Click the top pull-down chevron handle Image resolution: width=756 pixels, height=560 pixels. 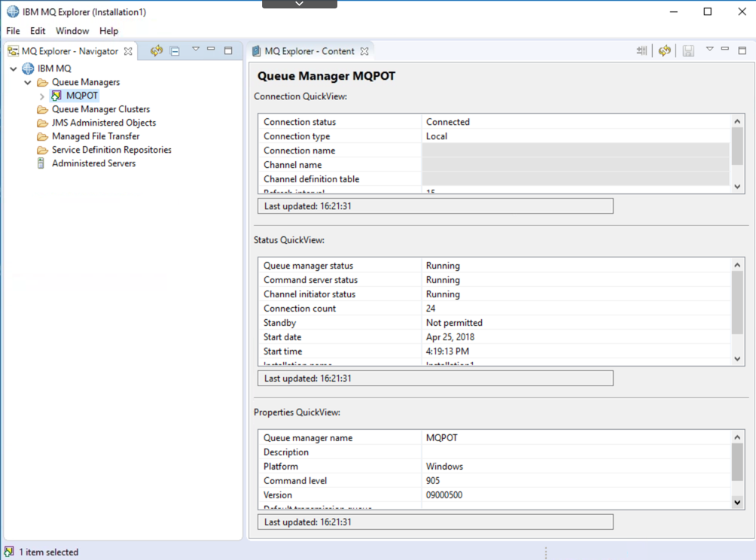pos(300,4)
